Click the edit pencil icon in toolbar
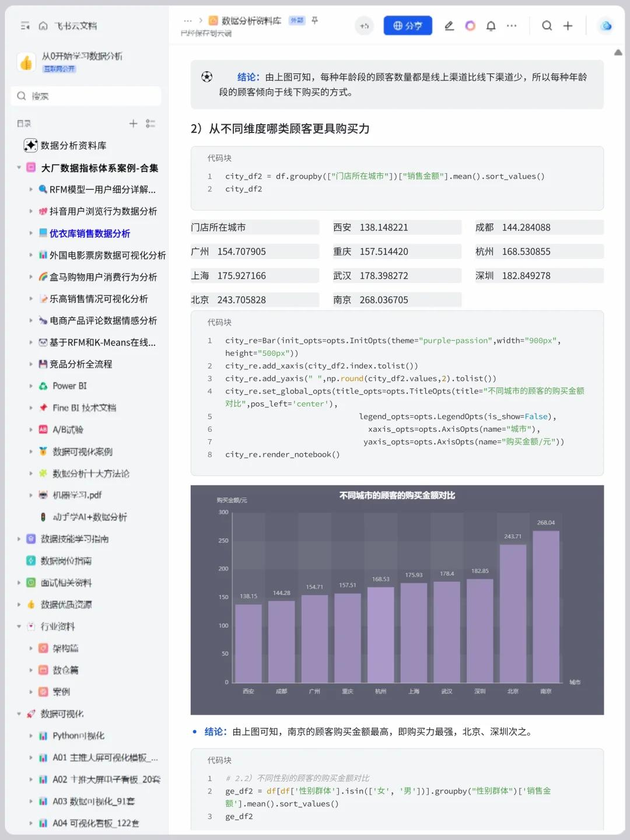 (x=449, y=26)
